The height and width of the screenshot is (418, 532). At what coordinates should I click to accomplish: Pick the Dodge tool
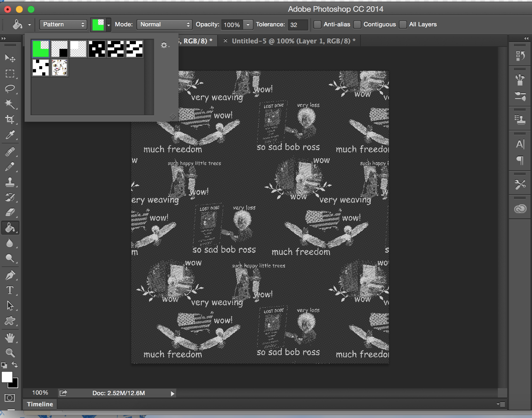click(x=10, y=259)
